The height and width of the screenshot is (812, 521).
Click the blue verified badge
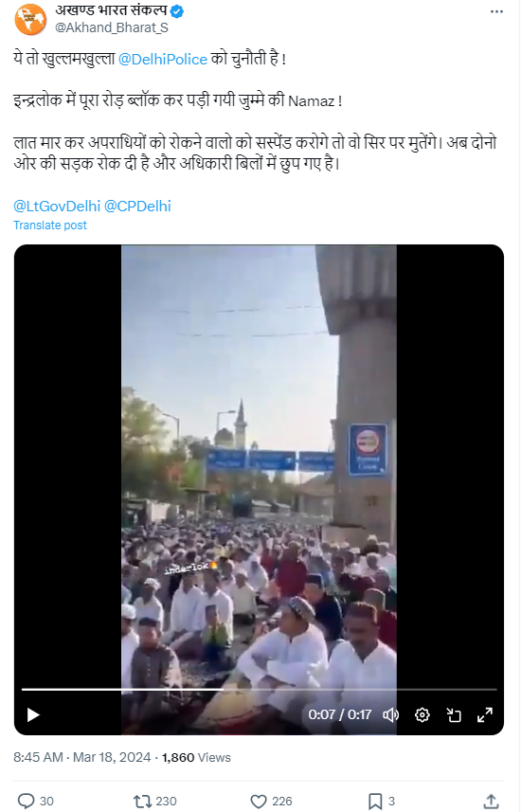(x=177, y=11)
